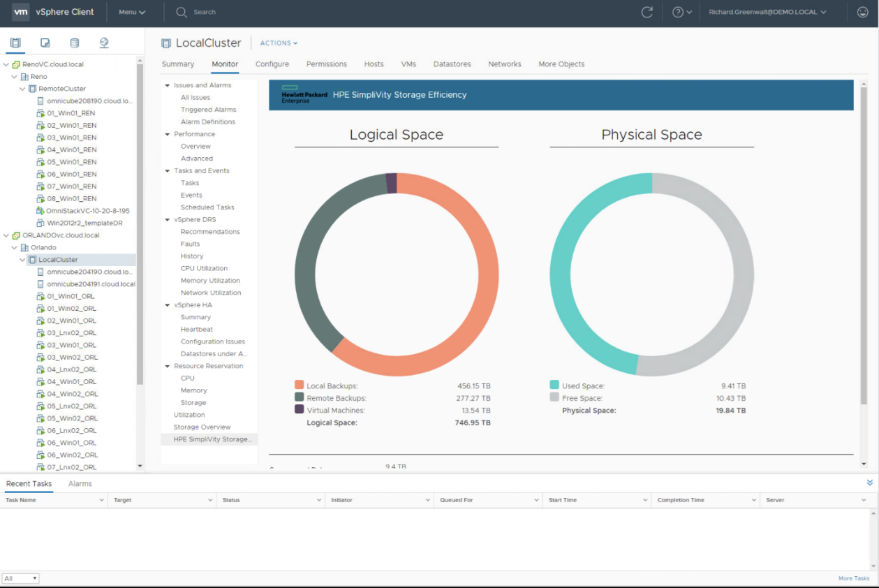Click VM icon for 06_Win02_ORL
879x588 pixels.
[x=40, y=455]
